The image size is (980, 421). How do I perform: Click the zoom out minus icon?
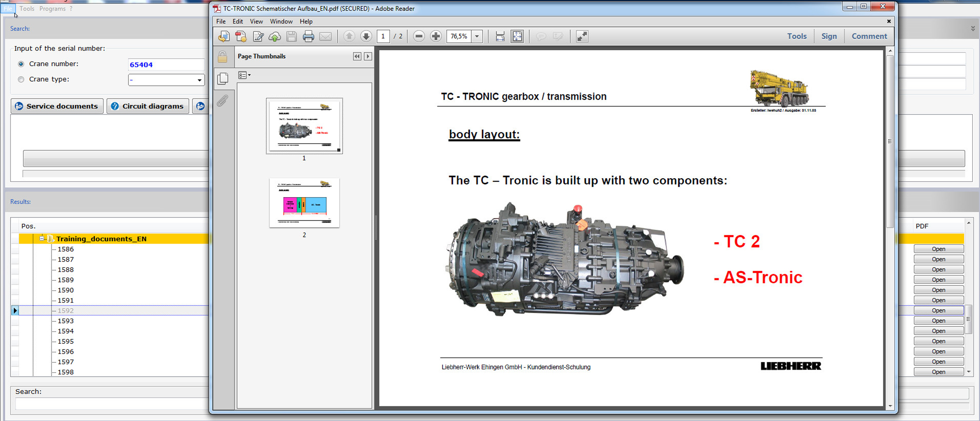pos(419,36)
